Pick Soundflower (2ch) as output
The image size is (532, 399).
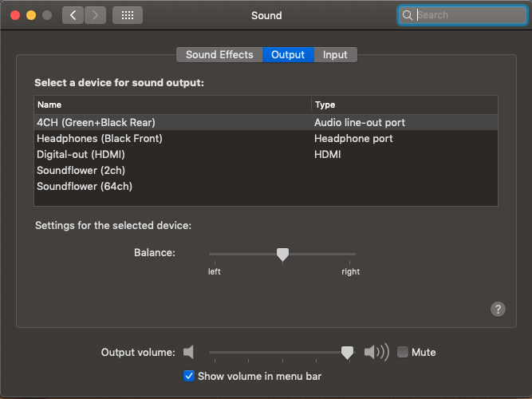click(266, 170)
